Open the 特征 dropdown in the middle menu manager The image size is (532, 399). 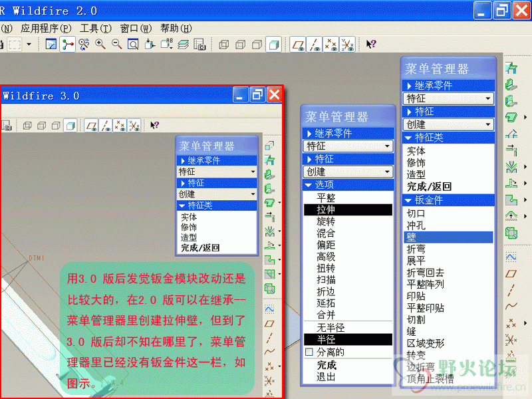click(x=348, y=146)
